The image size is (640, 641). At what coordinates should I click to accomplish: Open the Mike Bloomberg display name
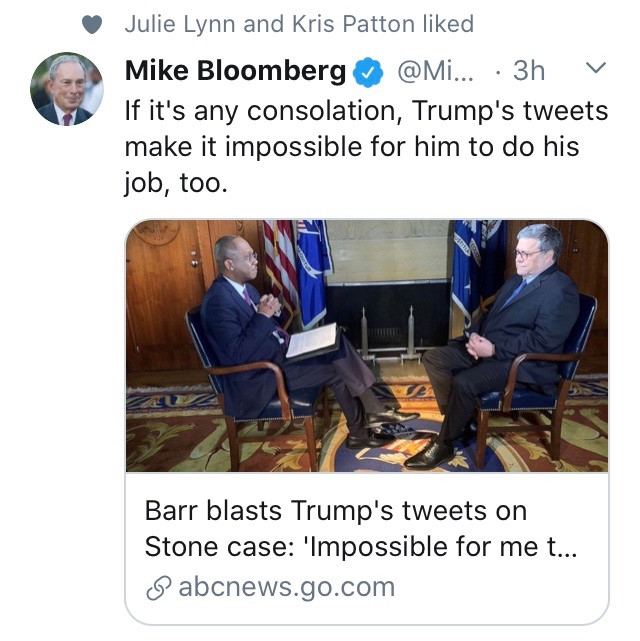pyautogui.click(x=236, y=71)
